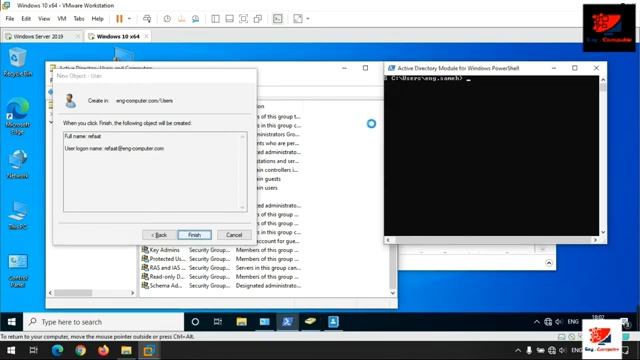The width and height of the screenshot is (640, 360).
Task: Open the VMware Tabs menu
Action: (x=79, y=19)
